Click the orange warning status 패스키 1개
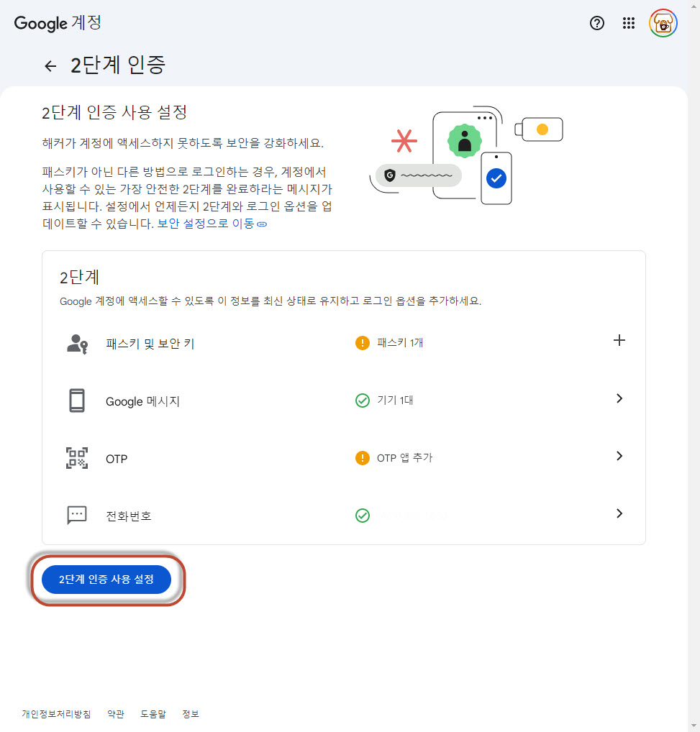The image size is (700, 732). pos(391,343)
